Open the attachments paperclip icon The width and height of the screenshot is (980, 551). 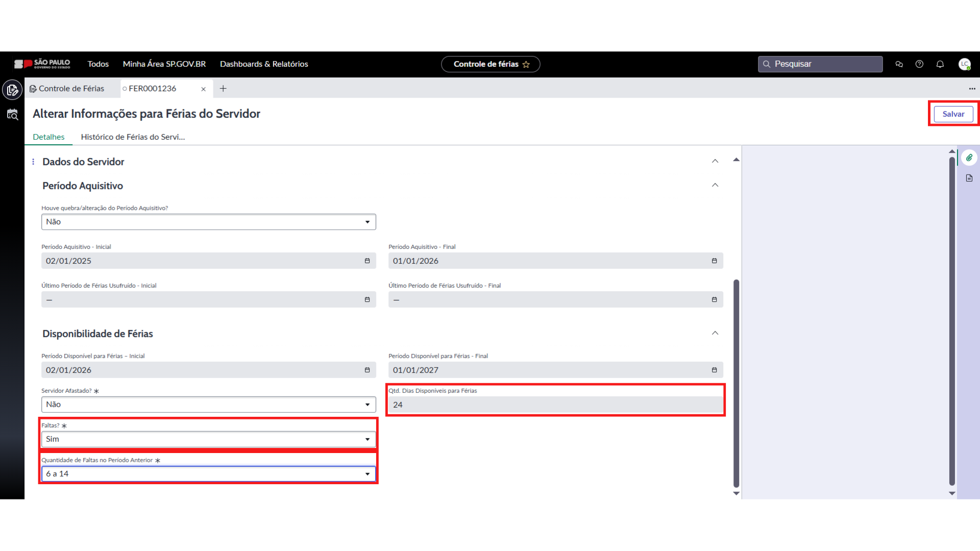(x=969, y=158)
